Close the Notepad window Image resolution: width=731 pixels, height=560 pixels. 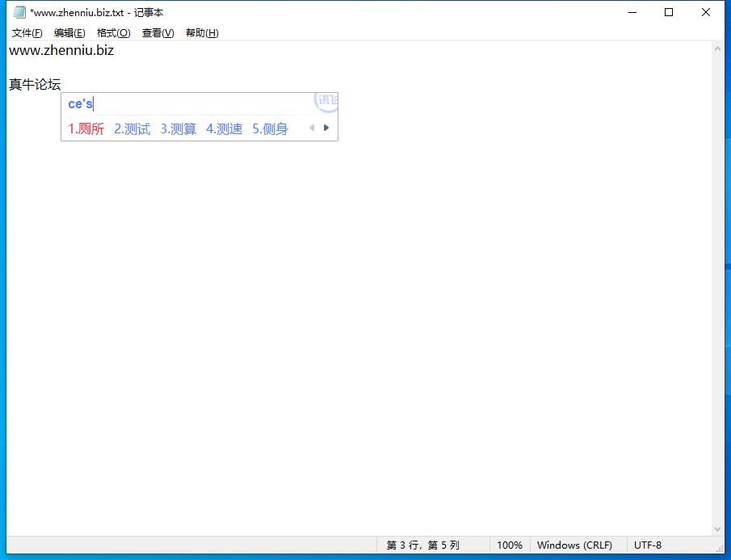706,13
